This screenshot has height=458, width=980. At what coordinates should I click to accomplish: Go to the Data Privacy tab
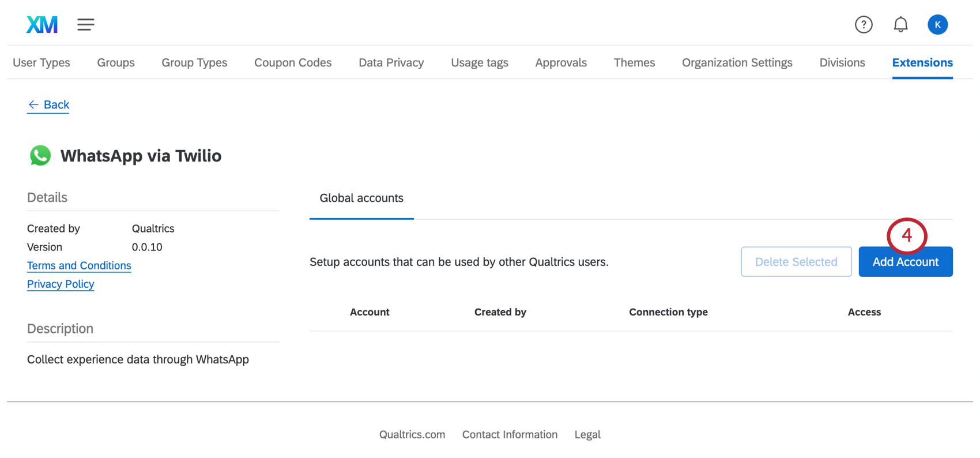[x=391, y=62]
